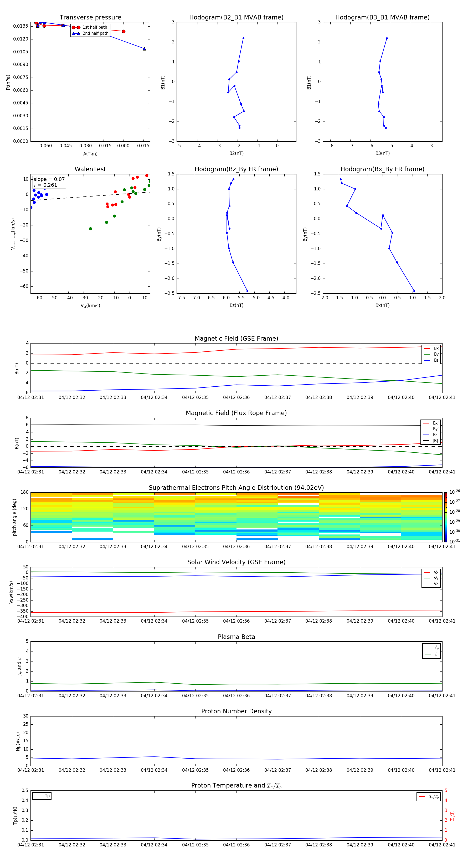
Task: Click 'Bz(nT)' x-axis label
Action: 236,305
